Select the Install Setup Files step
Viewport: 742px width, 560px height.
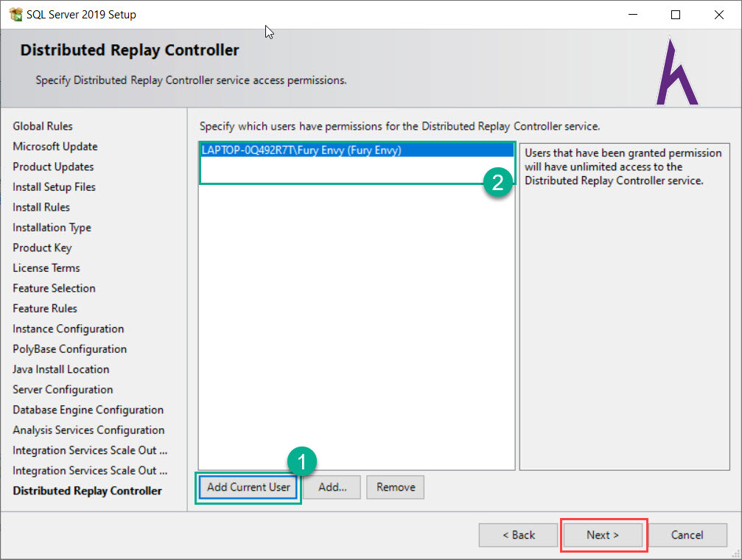(x=54, y=187)
